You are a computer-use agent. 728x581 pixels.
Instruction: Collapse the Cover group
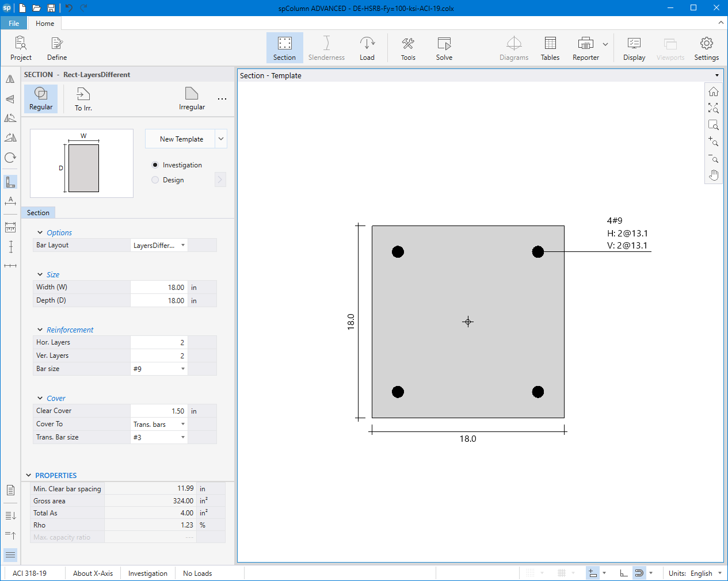(40, 398)
